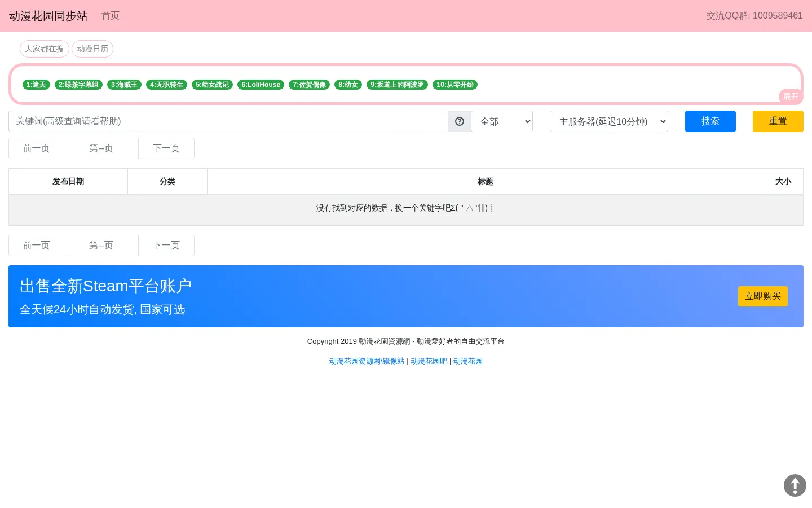
Task: Select hot keyword 4:无职转生
Action: pos(166,85)
